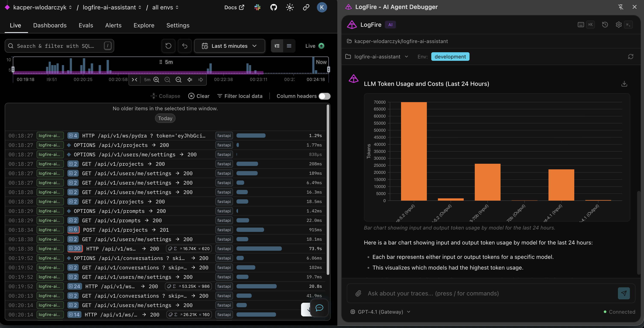Open the Explore tab
Screen dimensions: 644x328
coord(144,25)
